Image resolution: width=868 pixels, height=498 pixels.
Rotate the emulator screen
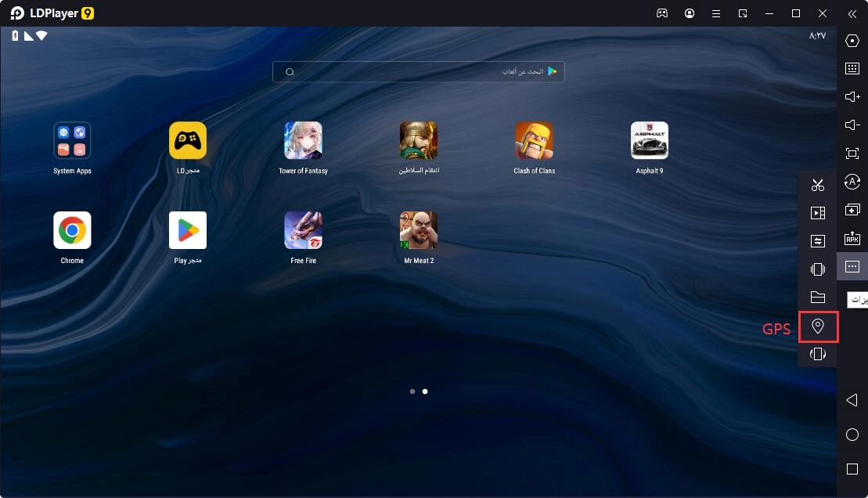[x=818, y=353]
